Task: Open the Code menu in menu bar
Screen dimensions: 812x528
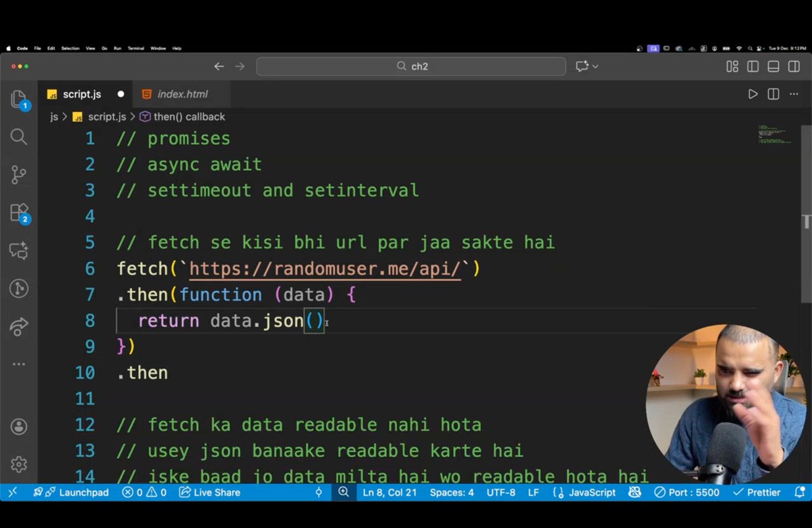Action: (x=22, y=48)
